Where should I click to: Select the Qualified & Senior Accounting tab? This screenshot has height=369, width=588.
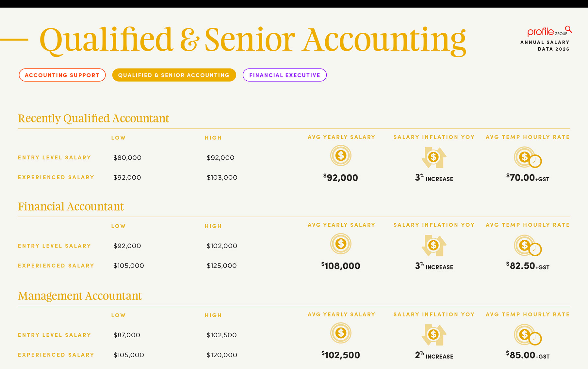[x=174, y=75]
